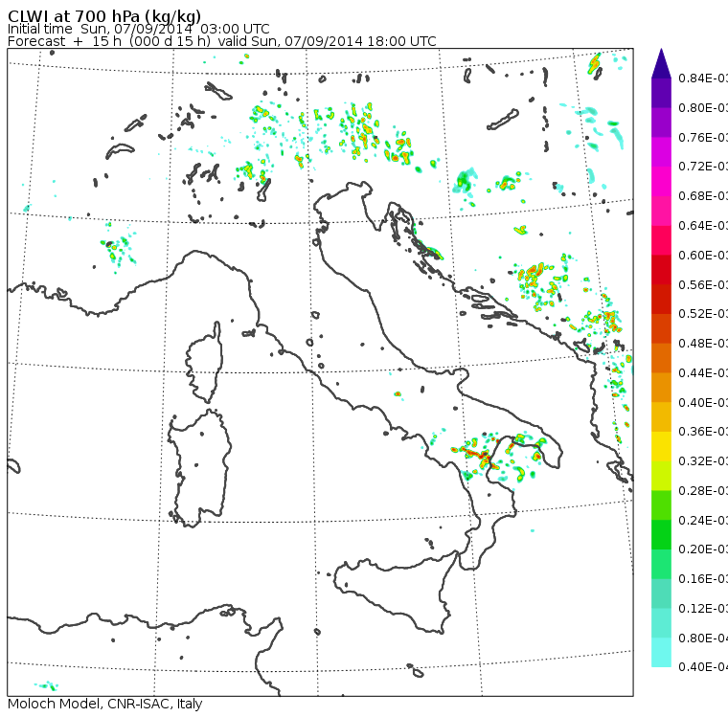Click the 0.12E-03 colorbar label
728x717 pixels.
703,608
